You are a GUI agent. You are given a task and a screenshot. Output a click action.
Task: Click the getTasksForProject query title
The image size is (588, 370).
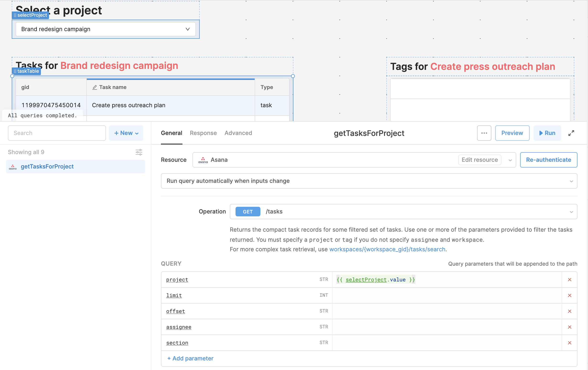[x=369, y=133]
